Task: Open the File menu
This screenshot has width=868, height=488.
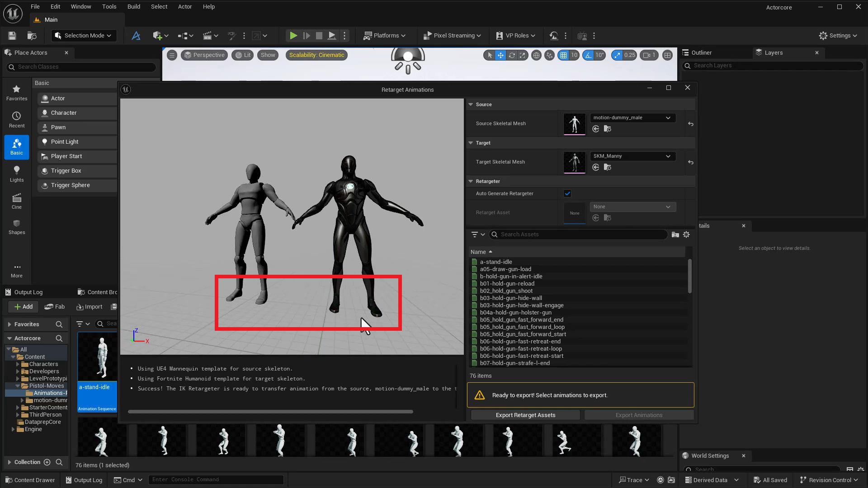Action: [x=35, y=7]
